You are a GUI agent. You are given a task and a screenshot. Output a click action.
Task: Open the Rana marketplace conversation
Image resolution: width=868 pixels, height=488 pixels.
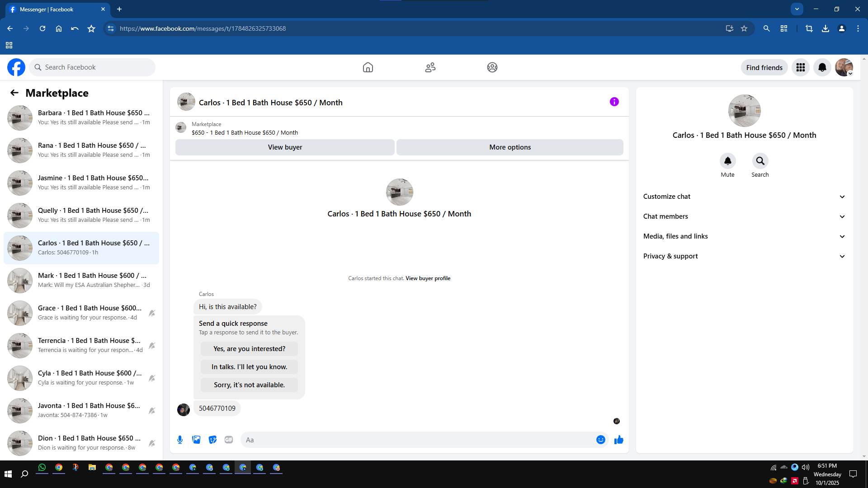click(81, 150)
